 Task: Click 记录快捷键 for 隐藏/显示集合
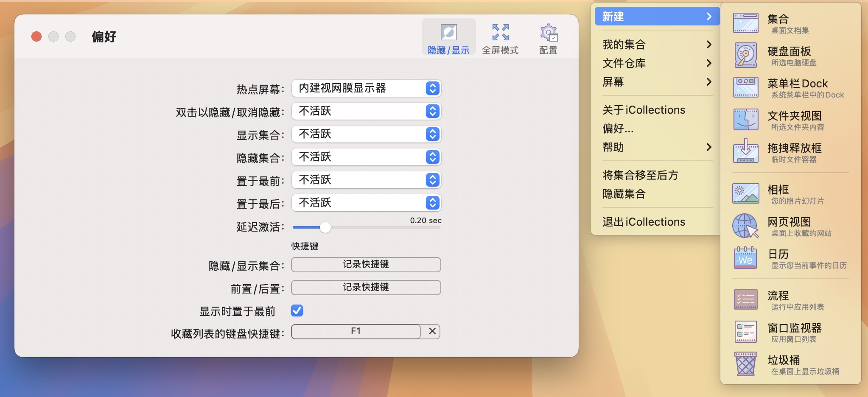coord(366,264)
